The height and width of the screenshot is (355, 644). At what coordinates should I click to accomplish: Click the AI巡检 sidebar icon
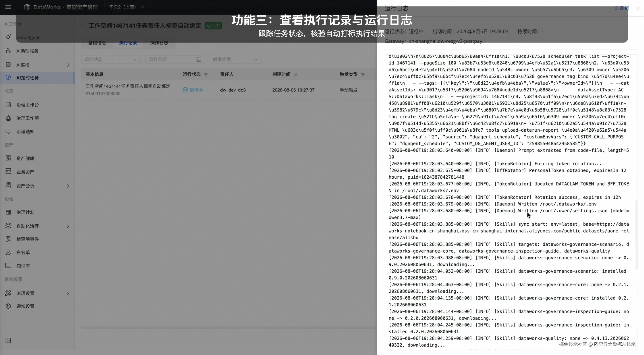coord(8,65)
